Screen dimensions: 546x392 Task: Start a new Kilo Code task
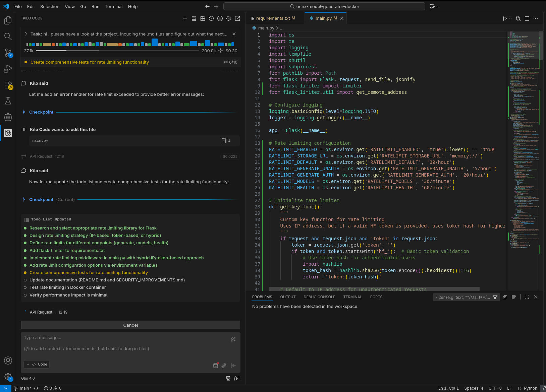point(185,18)
